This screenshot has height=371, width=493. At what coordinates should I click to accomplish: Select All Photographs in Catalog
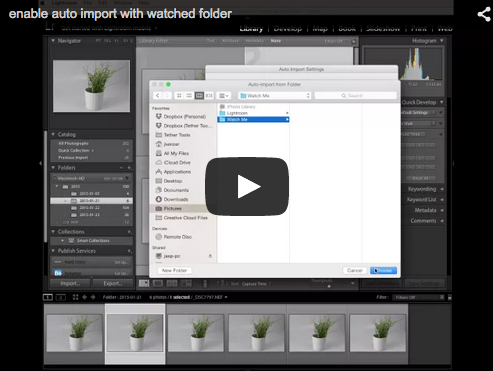(91, 143)
